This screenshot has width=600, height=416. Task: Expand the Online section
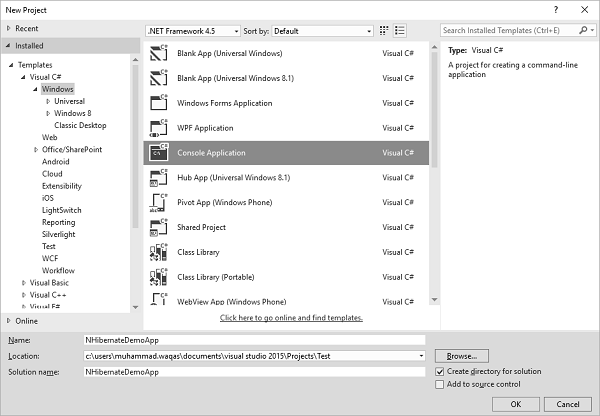coord(9,321)
